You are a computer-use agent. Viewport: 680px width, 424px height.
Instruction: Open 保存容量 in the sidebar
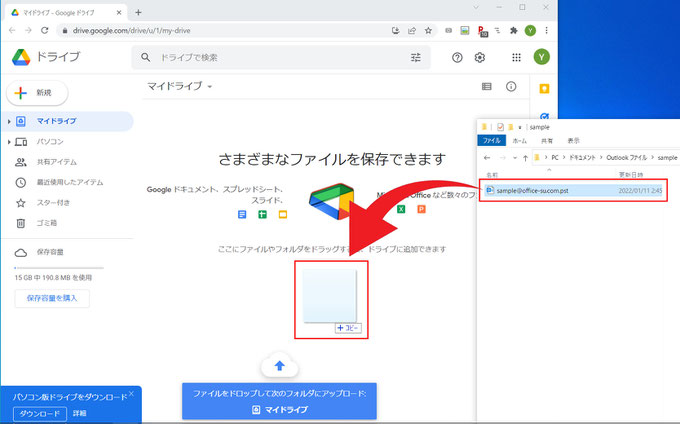tap(67, 252)
